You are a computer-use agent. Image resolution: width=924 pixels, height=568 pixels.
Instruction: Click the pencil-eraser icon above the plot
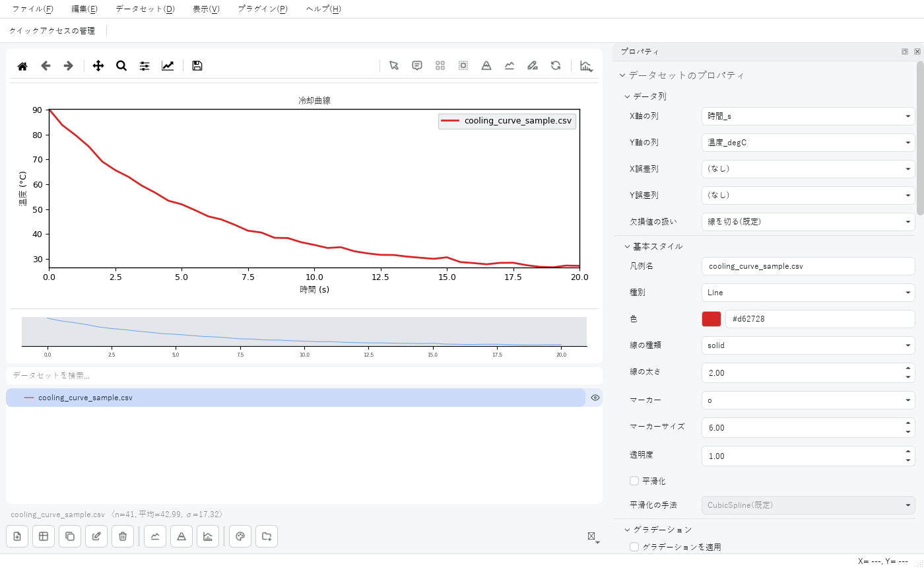click(x=533, y=65)
